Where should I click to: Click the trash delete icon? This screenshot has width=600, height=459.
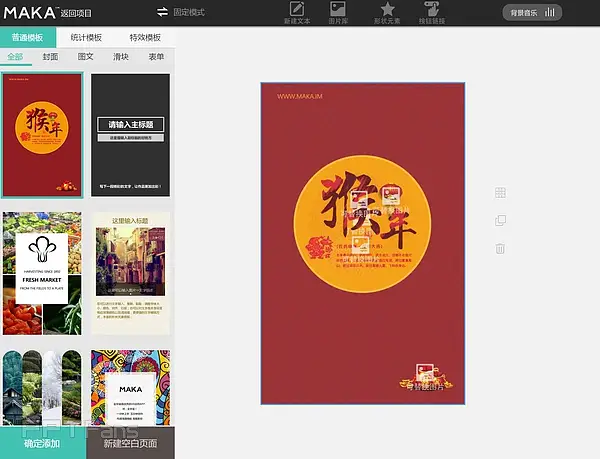click(x=500, y=248)
